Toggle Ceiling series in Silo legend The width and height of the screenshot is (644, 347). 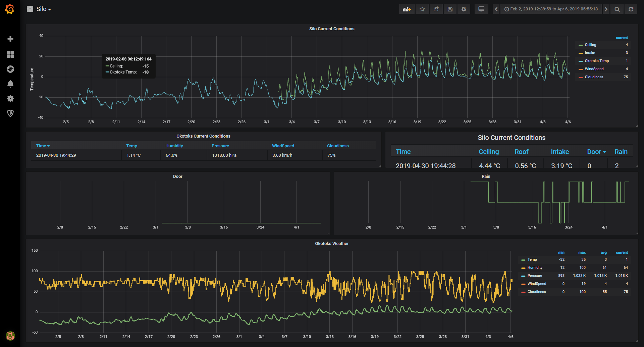(x=590, y=45)
